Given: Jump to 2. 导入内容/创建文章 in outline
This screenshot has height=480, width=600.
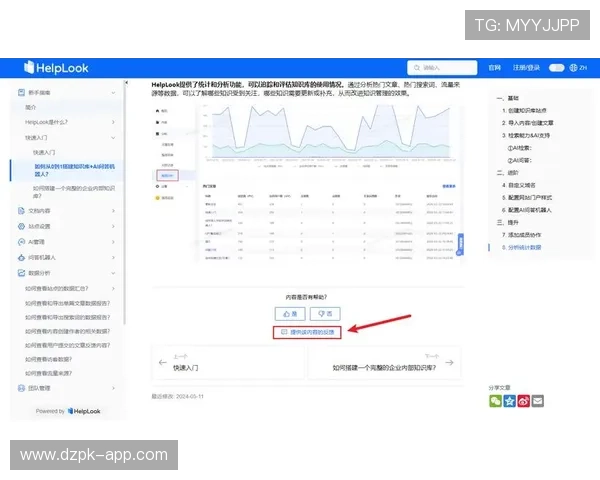Looking at the screenshot, I should tap(527, 123).
